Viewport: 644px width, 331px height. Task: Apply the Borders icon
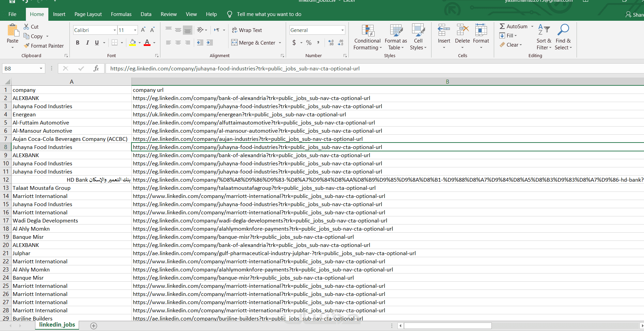click(x=115, y=43)
